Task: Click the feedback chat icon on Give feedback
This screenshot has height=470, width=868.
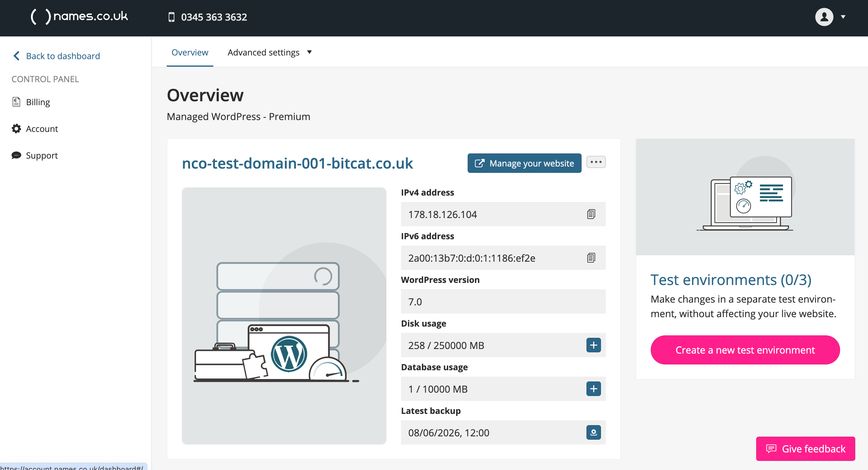Action: coord(771,448)
